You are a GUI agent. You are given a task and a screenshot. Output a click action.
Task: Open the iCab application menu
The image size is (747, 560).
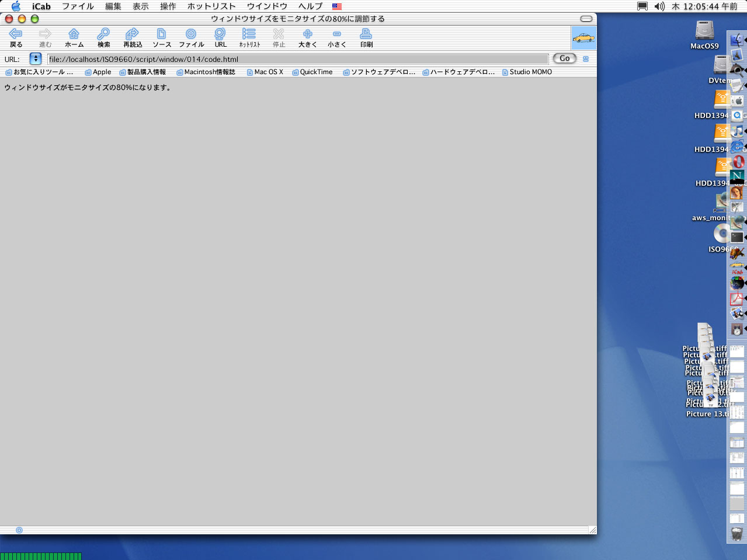[41, 6]
